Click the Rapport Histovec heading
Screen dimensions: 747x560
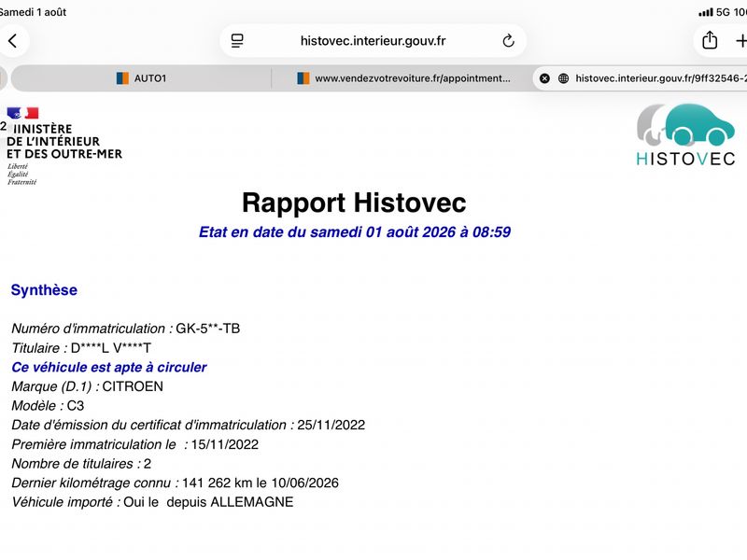[x=354, y=203]
